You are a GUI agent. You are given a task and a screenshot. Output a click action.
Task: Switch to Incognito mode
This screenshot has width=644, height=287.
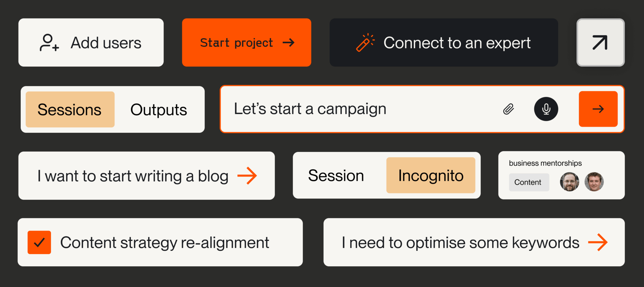point(430,175)
